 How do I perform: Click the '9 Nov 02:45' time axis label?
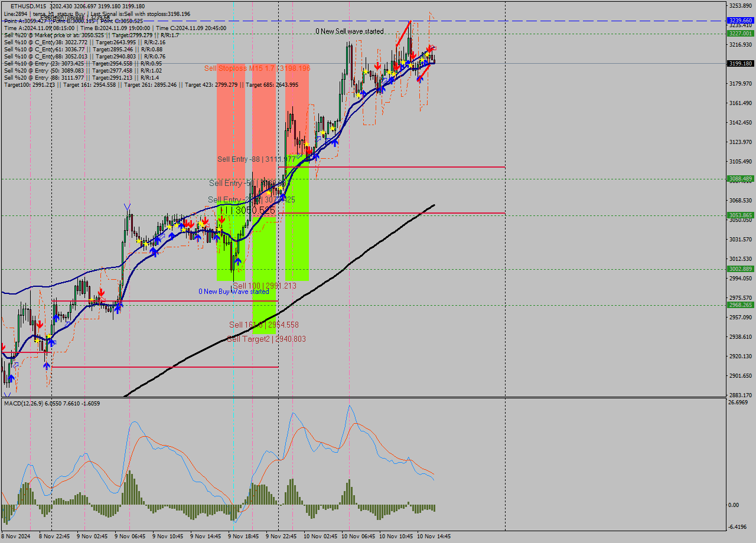92,537
